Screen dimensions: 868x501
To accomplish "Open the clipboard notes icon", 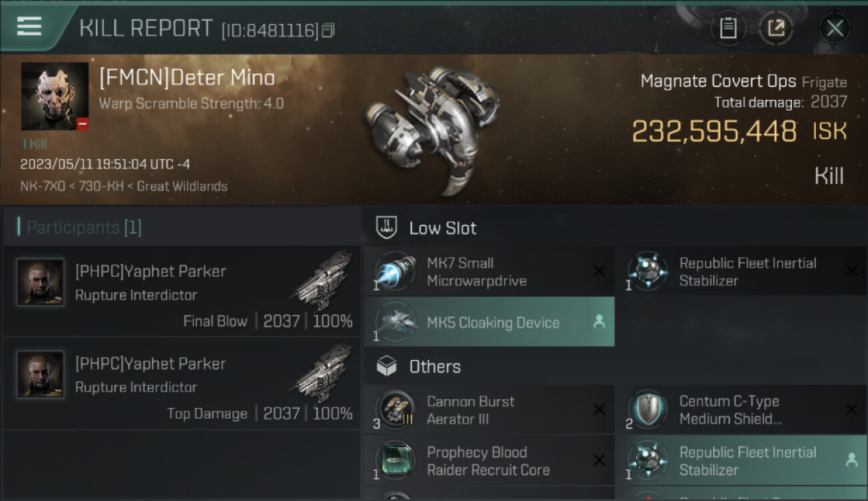I will coord(728,28).
